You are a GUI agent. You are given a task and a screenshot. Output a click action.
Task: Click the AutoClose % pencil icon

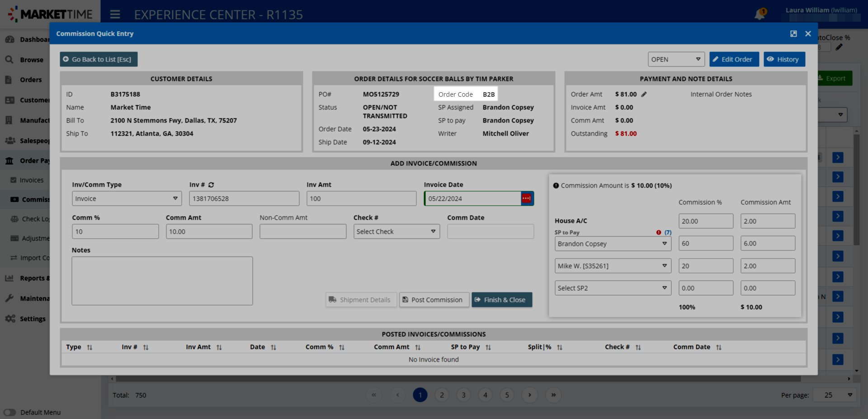(x=839, y=47)
